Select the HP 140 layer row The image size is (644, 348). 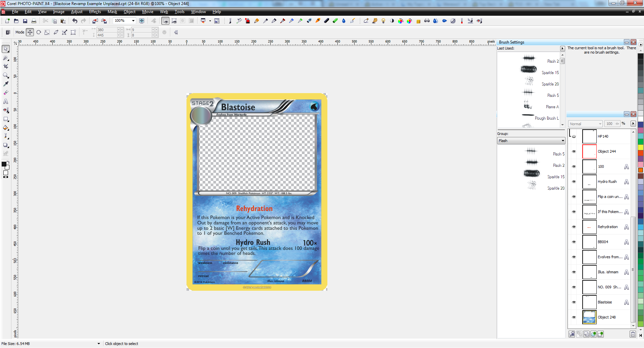click(599, 137)
